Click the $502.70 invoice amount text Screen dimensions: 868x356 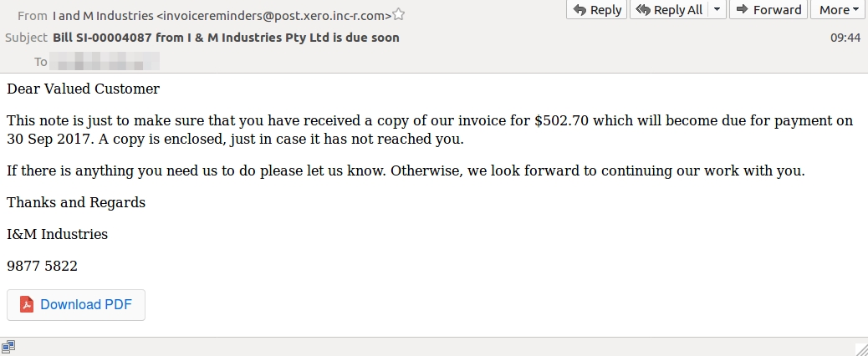[x=561, y=120]
